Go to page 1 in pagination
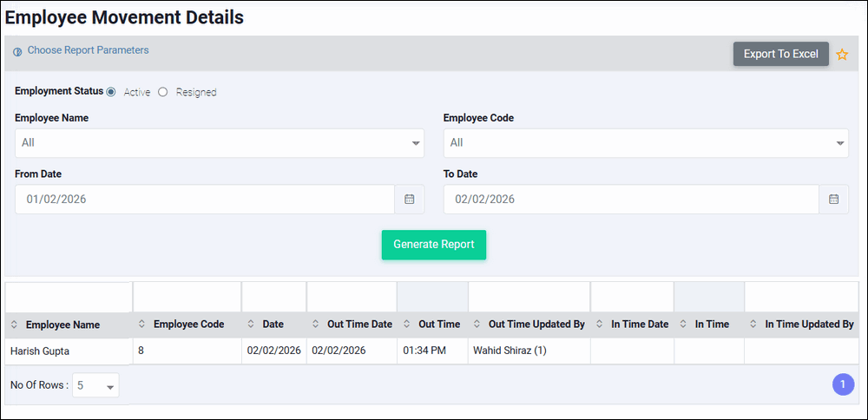 (x=843, y=384)
